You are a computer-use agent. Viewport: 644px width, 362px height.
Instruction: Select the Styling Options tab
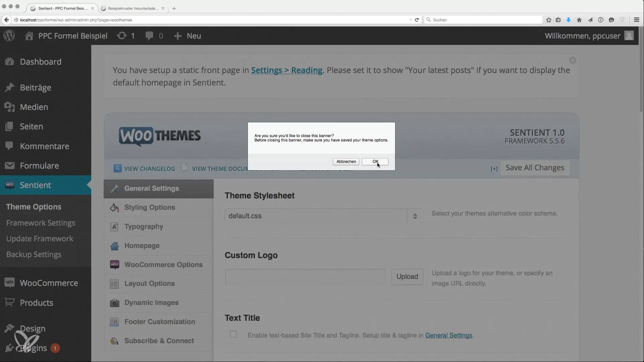[x=150, y=207]
